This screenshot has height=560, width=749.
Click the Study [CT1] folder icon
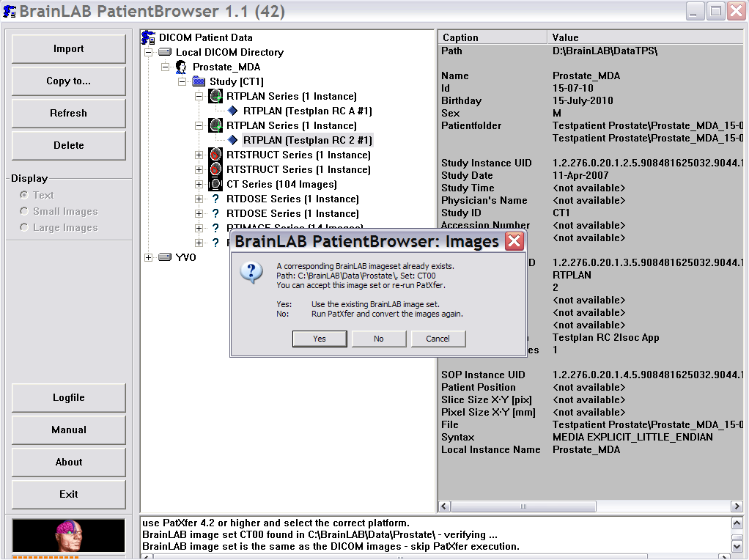coord(199,81)
